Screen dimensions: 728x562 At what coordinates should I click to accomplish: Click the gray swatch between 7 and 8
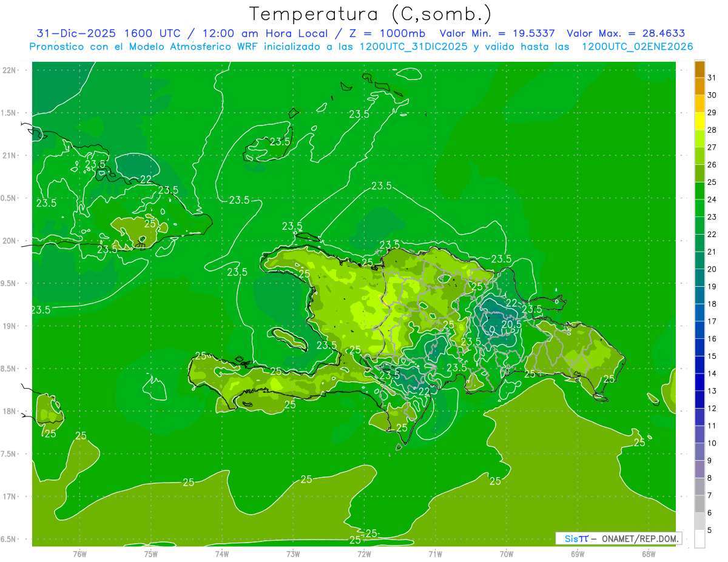tap(699, 487)
